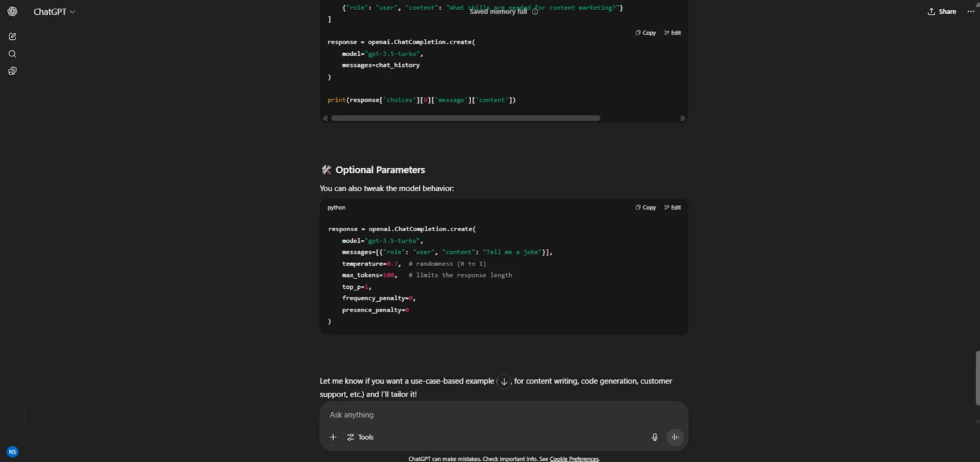
Task: Click the presence_penalty=0 code line
Action: [375, 310]
